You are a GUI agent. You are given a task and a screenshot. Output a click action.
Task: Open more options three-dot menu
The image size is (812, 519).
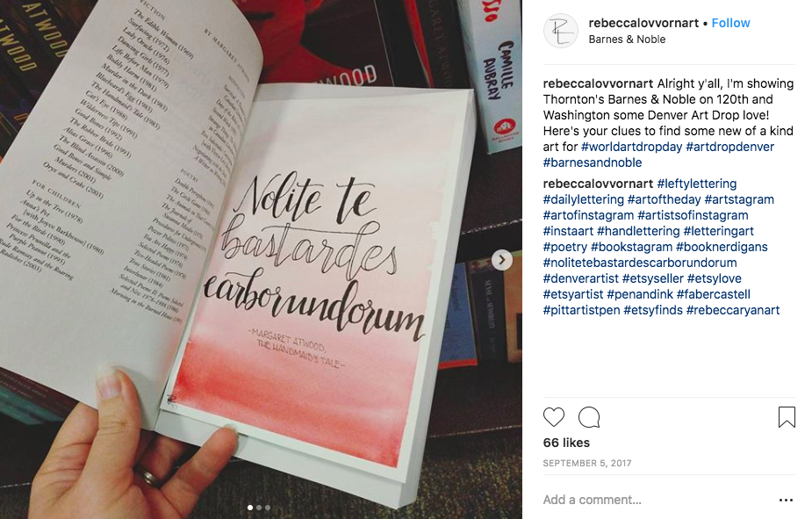click(786, 500)
